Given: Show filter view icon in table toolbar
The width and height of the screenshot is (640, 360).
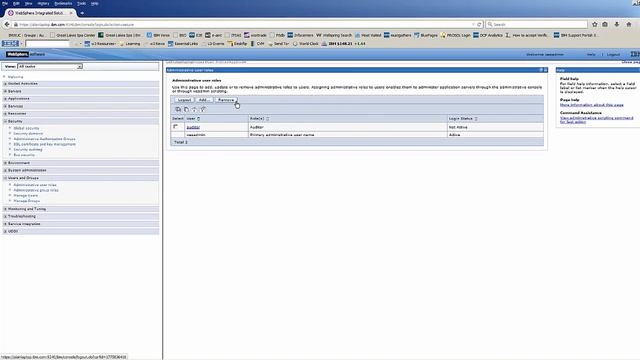Looking at the screenshot, I should coord(194,109).
